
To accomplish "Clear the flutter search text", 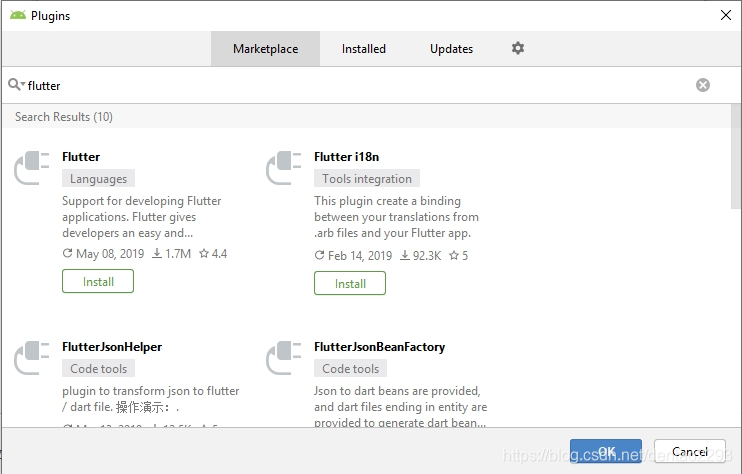I will (703, 85).
